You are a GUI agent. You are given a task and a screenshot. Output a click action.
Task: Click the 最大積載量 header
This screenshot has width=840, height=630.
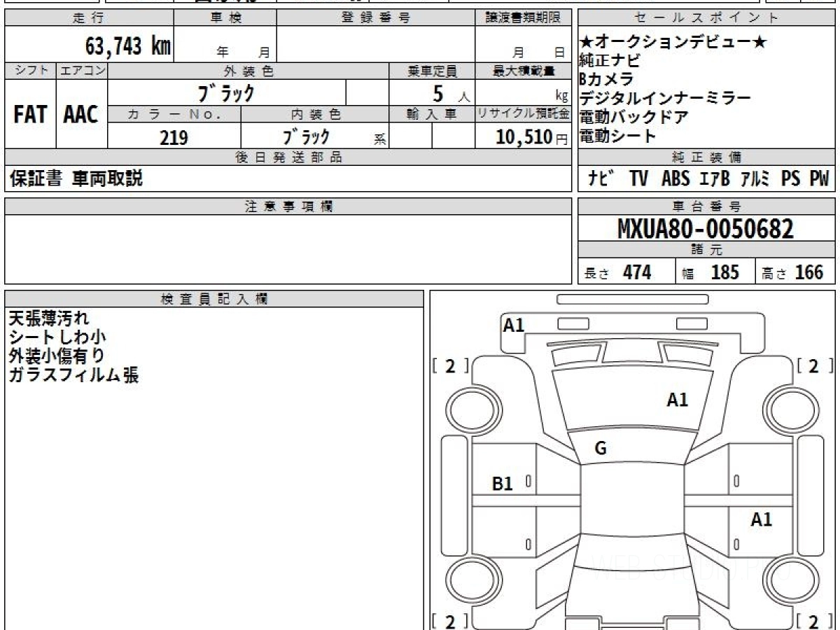tap(523, 71)
